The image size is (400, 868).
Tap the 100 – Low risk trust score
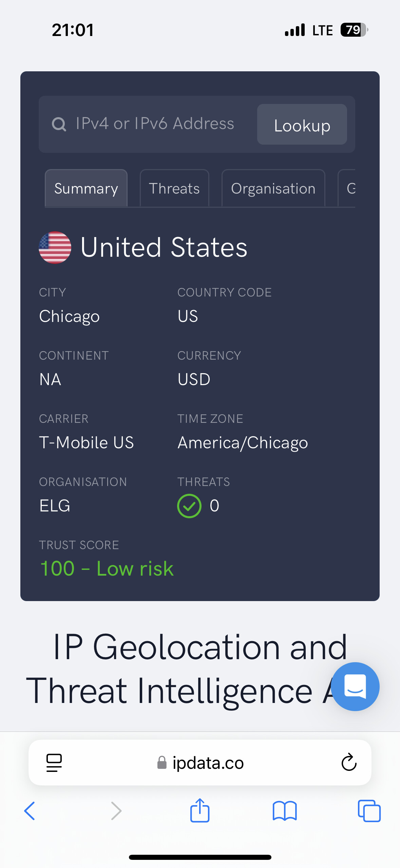click(x=107, y=568)
